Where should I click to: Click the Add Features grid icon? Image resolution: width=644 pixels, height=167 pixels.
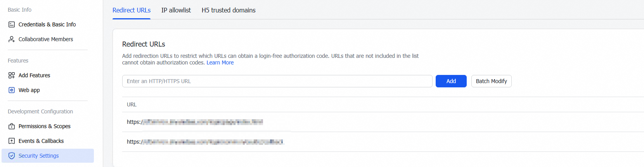tap(12, 75)
